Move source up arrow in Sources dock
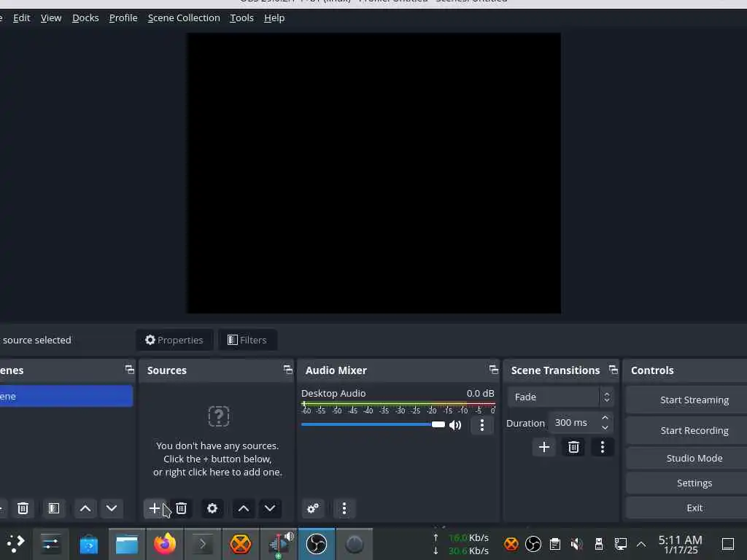The height and width of the screenshot is (560, 747). 244,508
